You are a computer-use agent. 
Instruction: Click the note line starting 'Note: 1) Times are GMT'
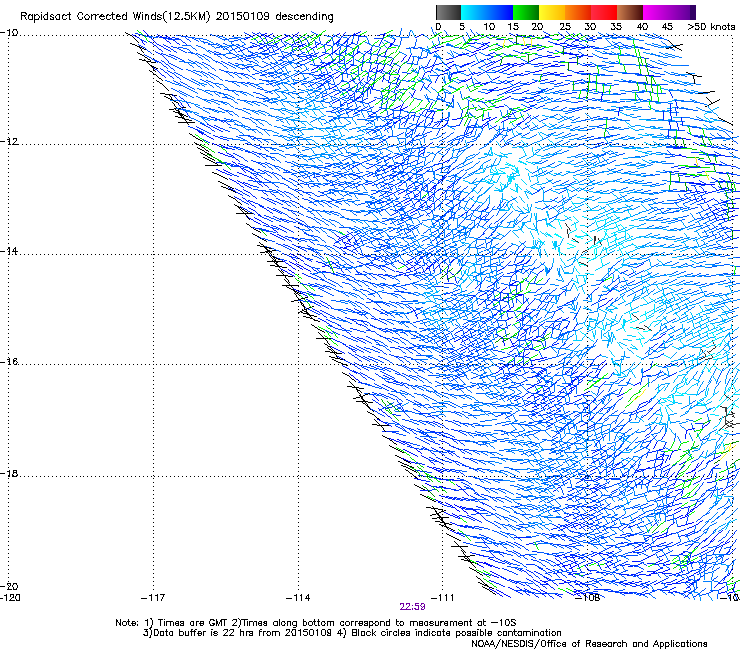(x=316, y=623)
